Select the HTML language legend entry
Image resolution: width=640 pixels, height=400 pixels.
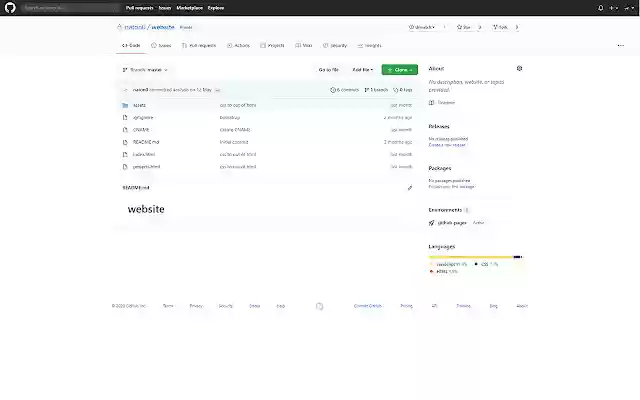point(444,271)
